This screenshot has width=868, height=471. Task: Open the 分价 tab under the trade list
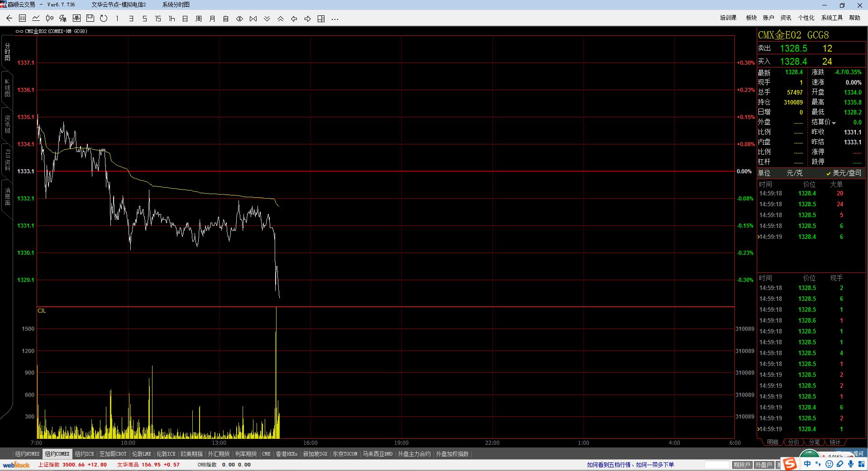pyautogui.click(x=793, y=442)
